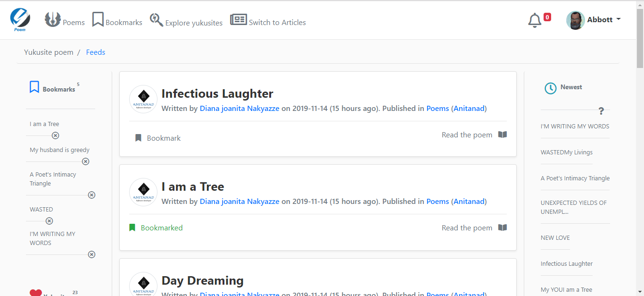Remove 'WASTED' from the bookmarks list
This screenshot has height=296, width=644.
pos(49,221)
